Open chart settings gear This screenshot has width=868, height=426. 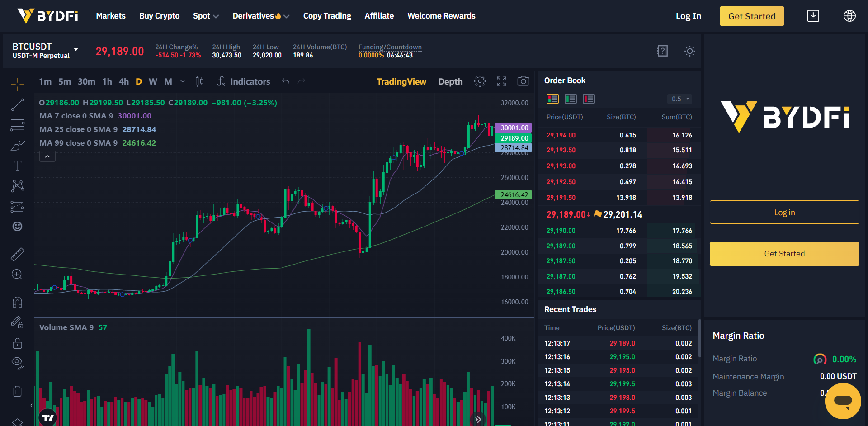(x=480, y=81)
